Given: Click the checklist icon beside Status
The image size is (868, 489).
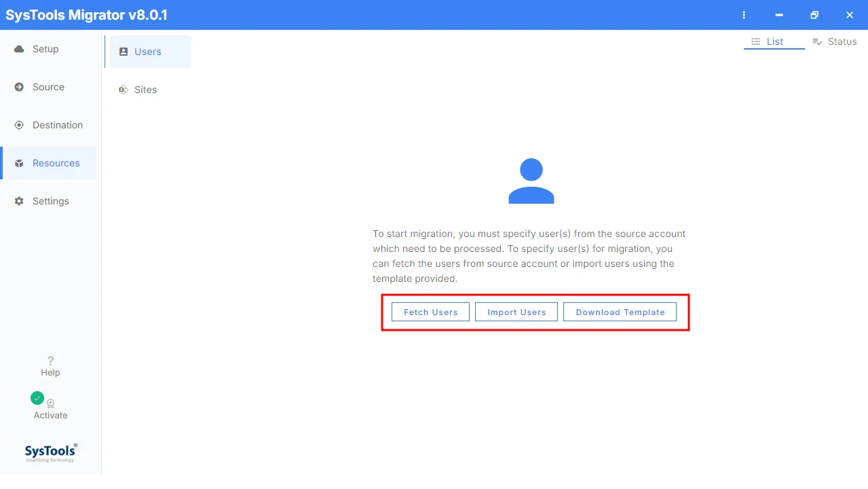Looking at the screenshot, I should coord(817,41).
